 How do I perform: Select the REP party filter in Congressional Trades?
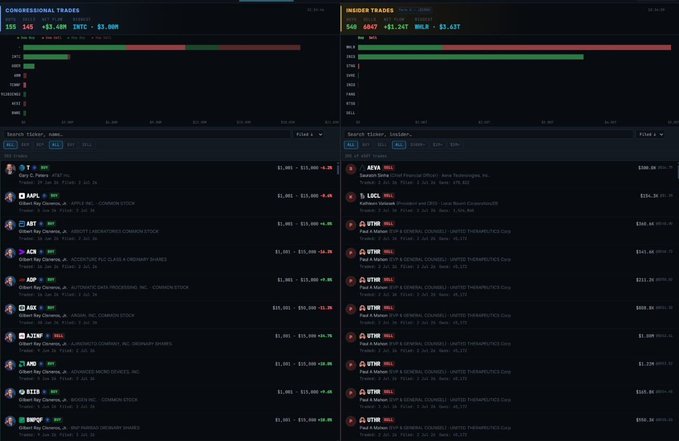click(40, 145)
